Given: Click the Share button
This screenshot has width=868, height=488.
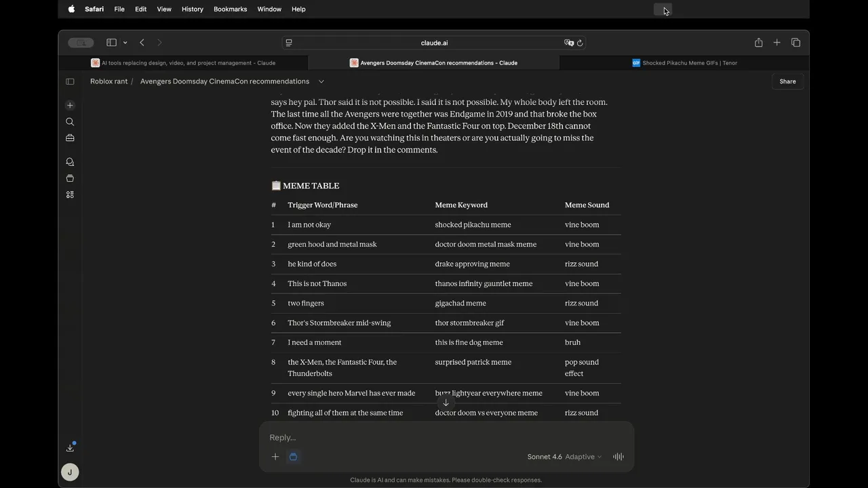Looking at the screenshot, I should (787, 81).
